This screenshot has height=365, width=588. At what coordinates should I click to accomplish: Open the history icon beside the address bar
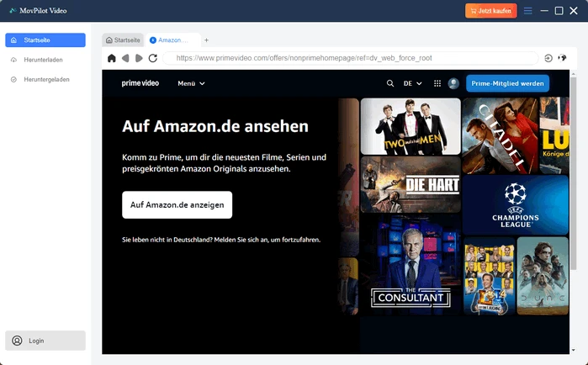pos(548,58)
